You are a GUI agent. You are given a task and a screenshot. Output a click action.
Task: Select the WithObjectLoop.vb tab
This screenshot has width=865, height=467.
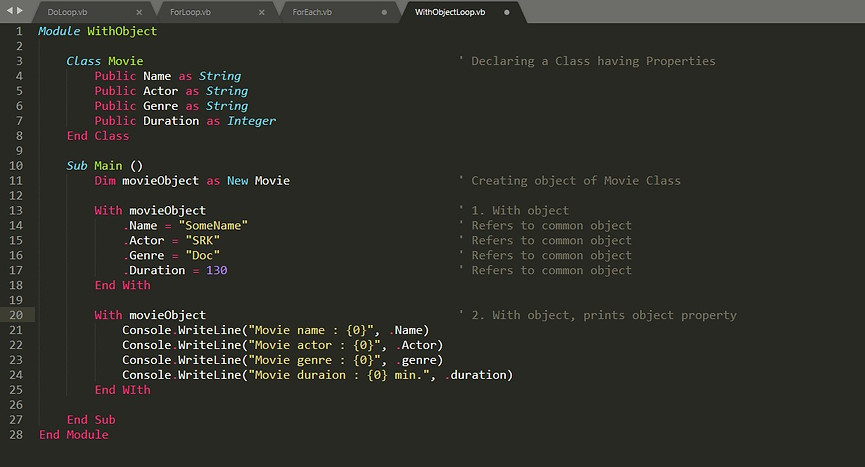click(x=461, y=12)
